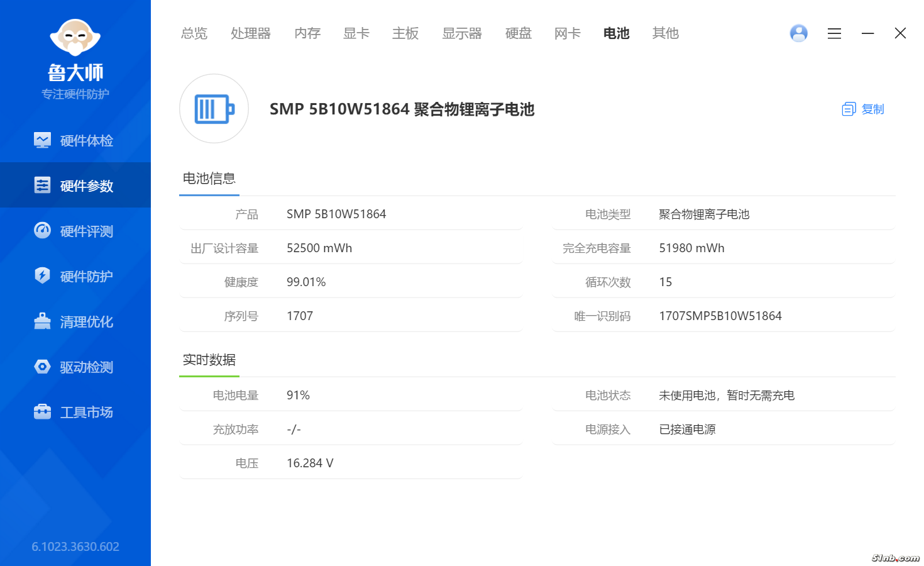Click the battery illustration icon

(214, 108)
